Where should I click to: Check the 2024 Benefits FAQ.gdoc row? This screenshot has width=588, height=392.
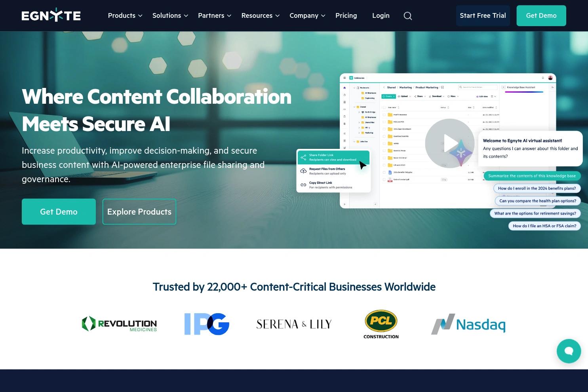tap(384, 172)
